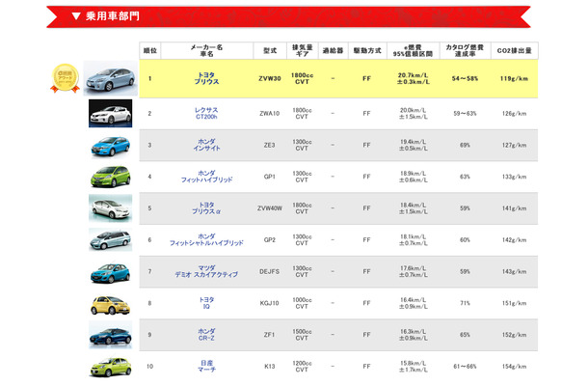
Task: Click the light blue Prius thumbnail
Action: click(x=111, y=78)
